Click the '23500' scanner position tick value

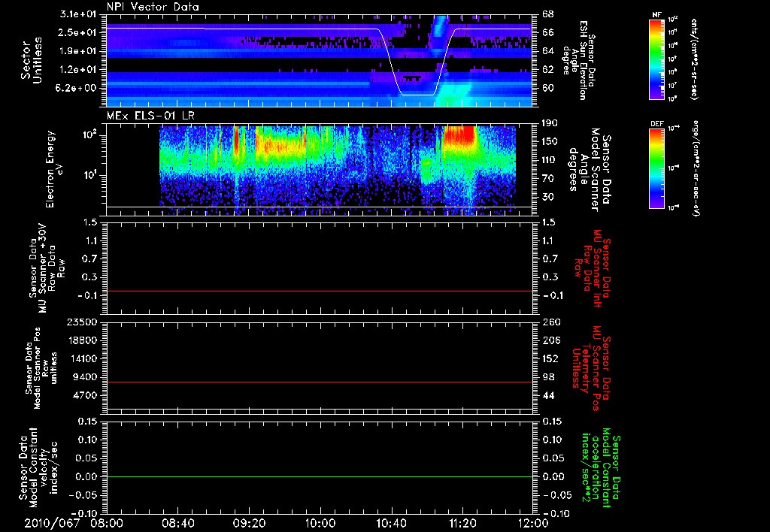[82, 322]
